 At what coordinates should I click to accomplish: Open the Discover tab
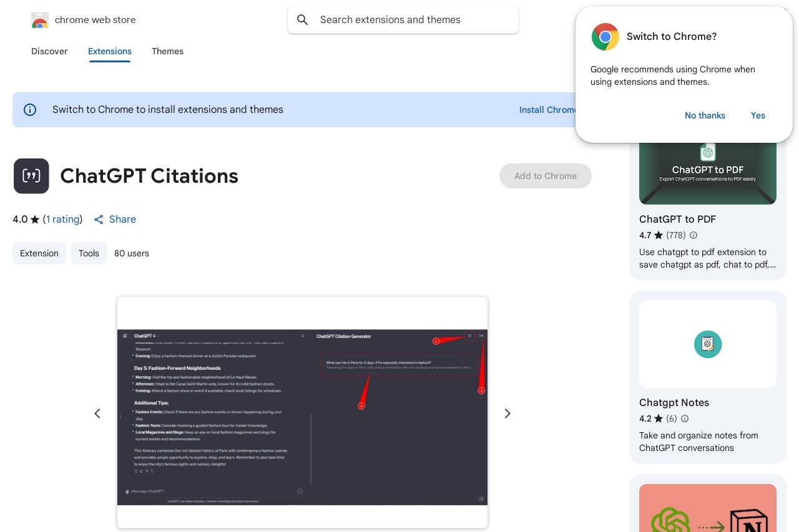[x=49, y=51]
